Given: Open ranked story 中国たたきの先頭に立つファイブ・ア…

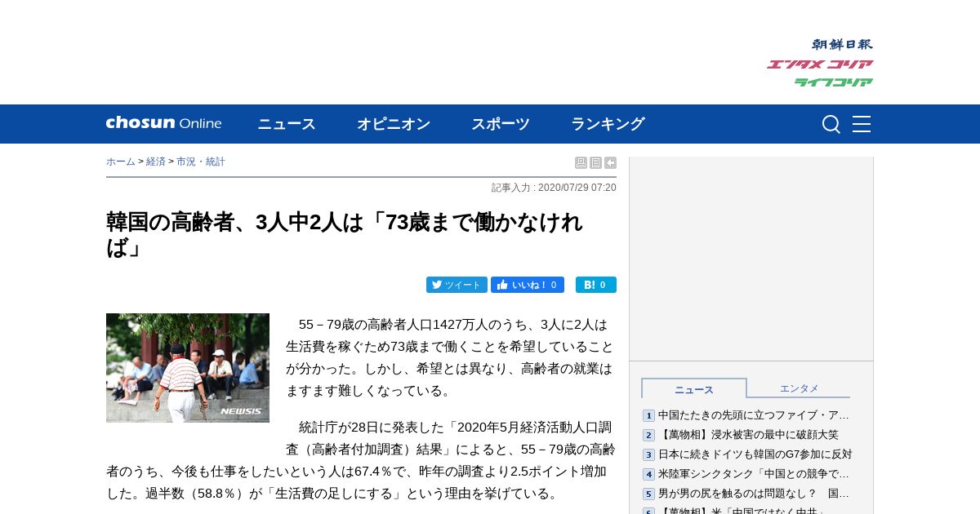Looking at the screenshot, I should click(x=754, y=415).
